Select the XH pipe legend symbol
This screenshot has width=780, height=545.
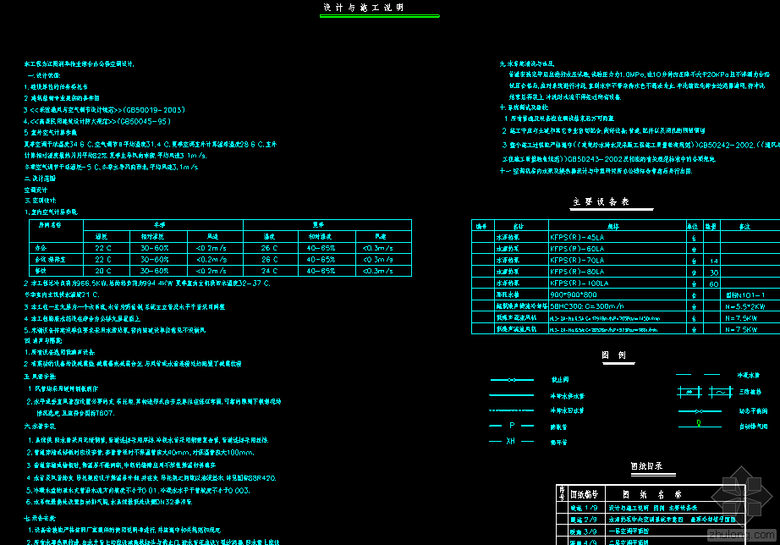(x=512, y=441)
